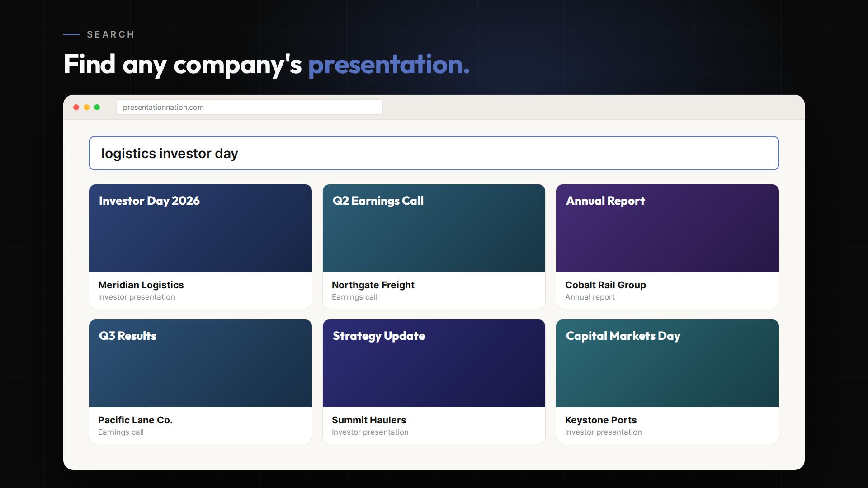This screenshot has height=488, width=868.
Task: Open the Q2 Earnings Call thumbnail
Action: coord(434,228)
